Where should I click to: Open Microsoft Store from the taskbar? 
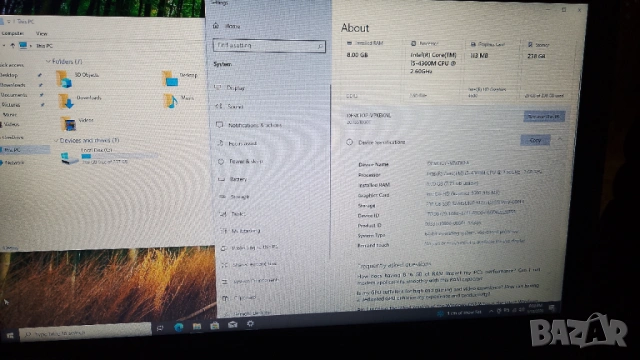(215, 325)
